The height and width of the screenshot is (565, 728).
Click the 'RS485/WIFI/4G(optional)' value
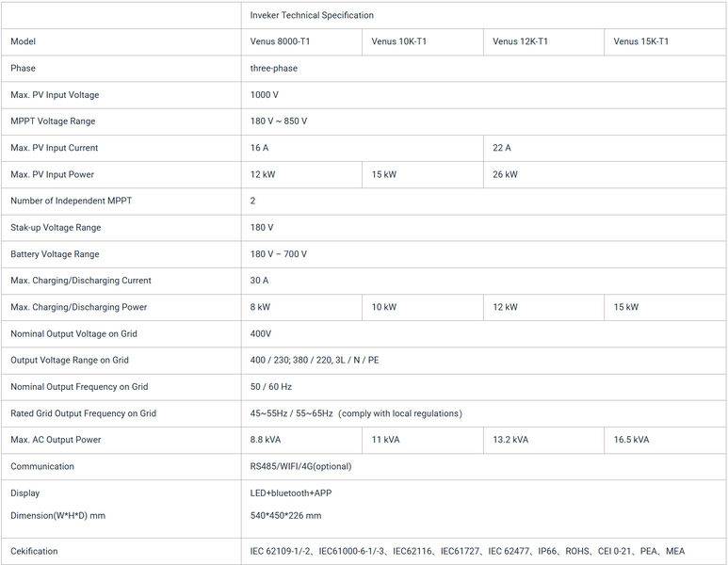click(300, 466)
